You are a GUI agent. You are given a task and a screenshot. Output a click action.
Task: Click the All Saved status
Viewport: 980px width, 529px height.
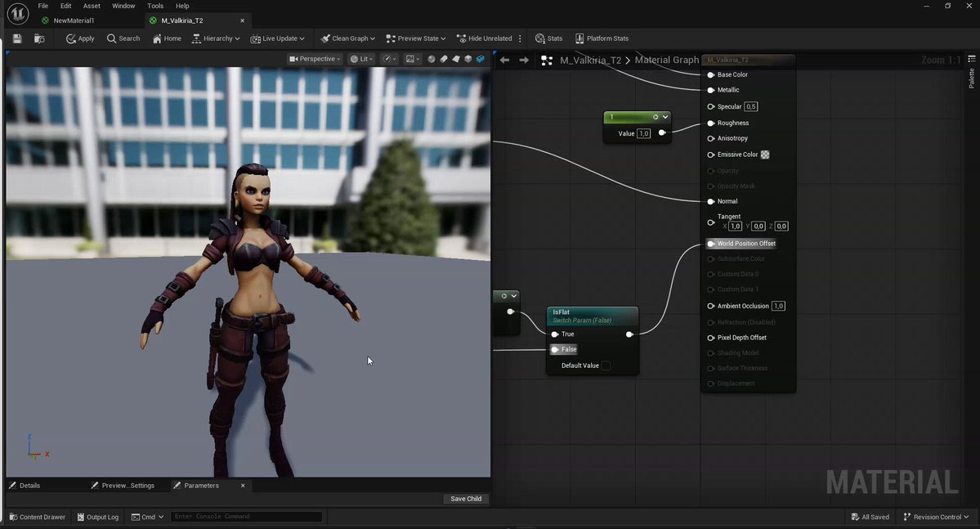point(870,517)
